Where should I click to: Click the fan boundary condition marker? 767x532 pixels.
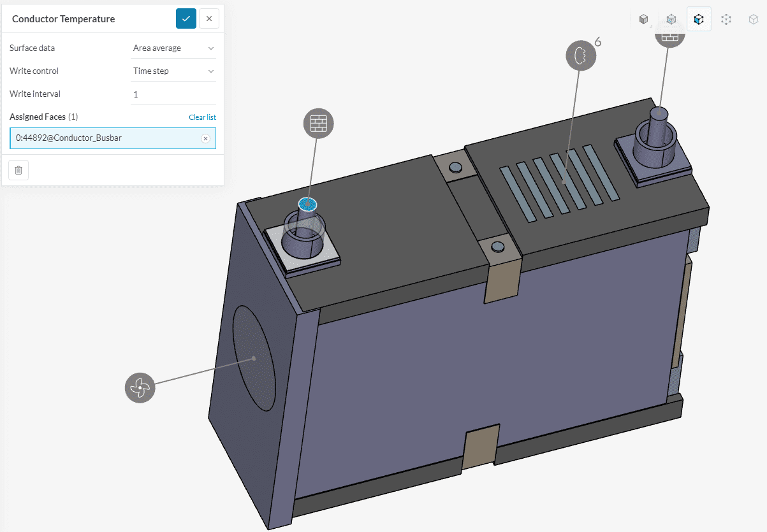pyautogui.click(x=140, y=387)
